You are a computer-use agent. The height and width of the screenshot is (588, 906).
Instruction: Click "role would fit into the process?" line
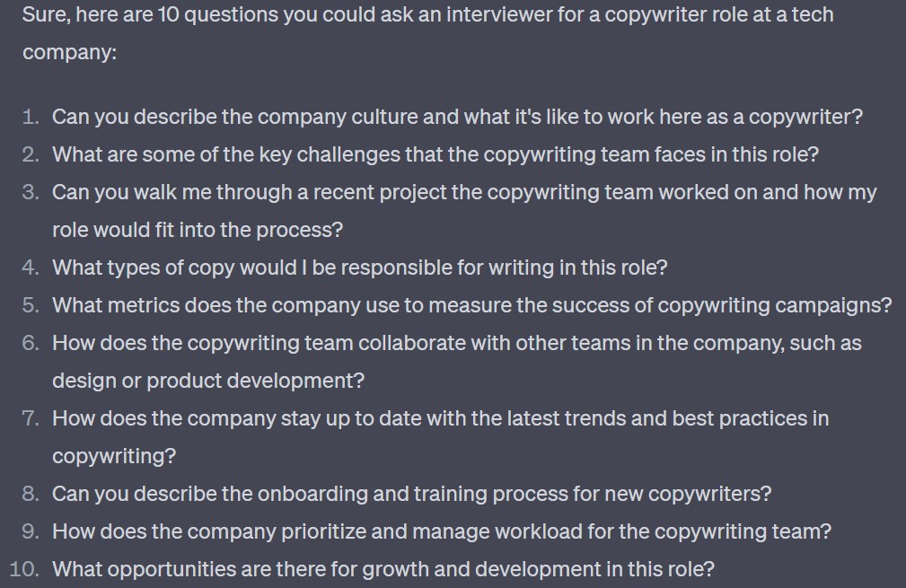pos(198,231)
